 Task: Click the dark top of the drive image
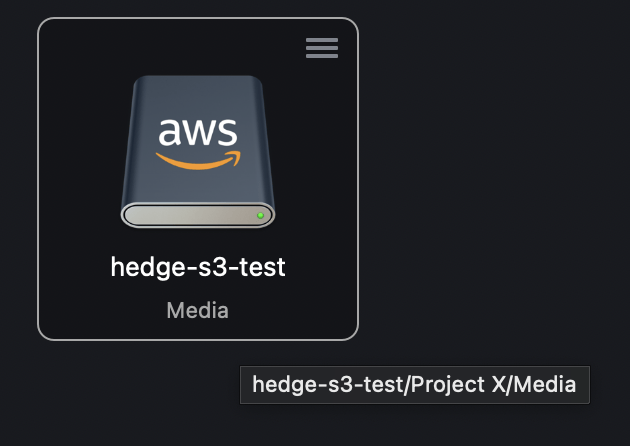198,95
